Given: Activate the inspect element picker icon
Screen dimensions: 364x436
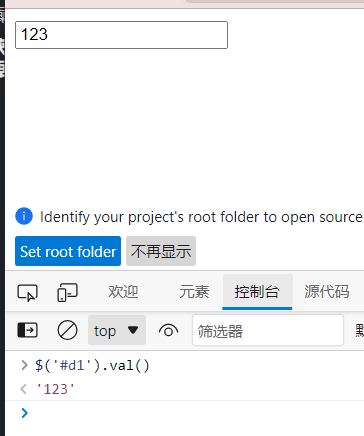Looking at the screenshot, I should [27, 292].
